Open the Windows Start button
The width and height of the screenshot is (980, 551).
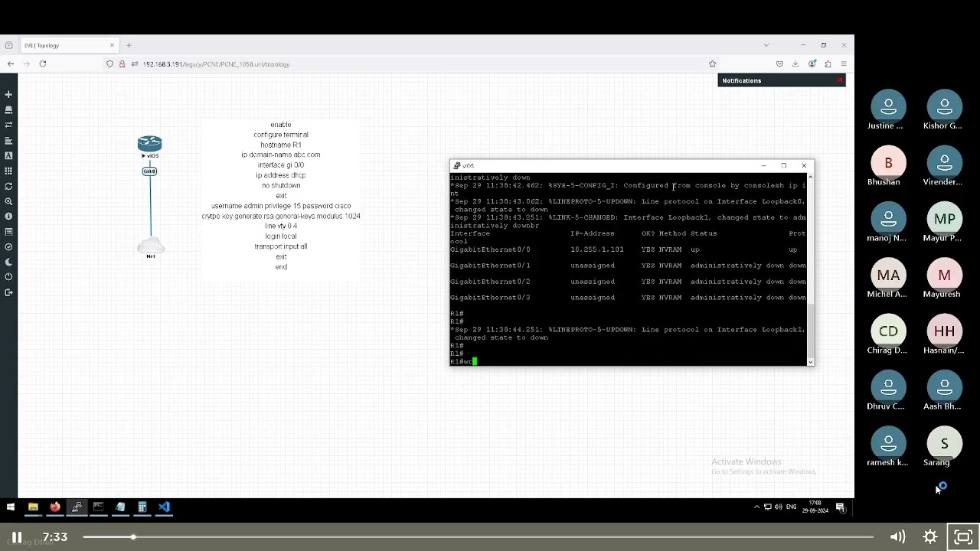pyautogui.click(x=11, y=507)
